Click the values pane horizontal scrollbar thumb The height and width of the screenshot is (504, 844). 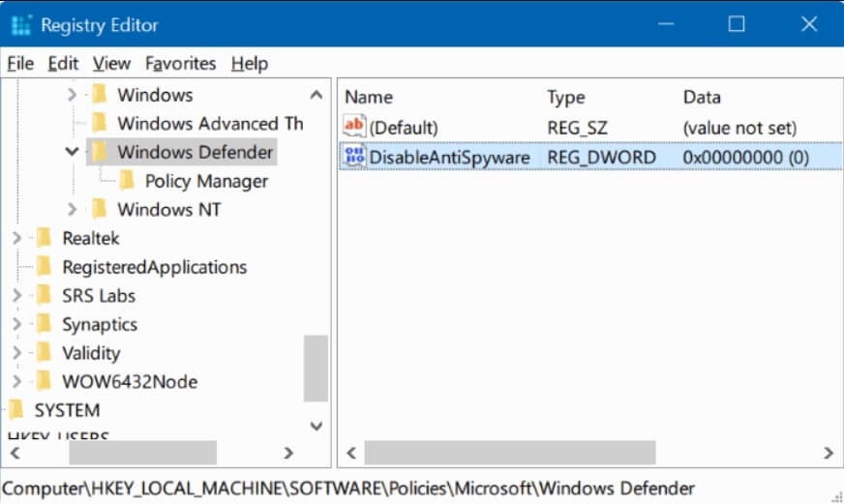(x=510, y=453)
